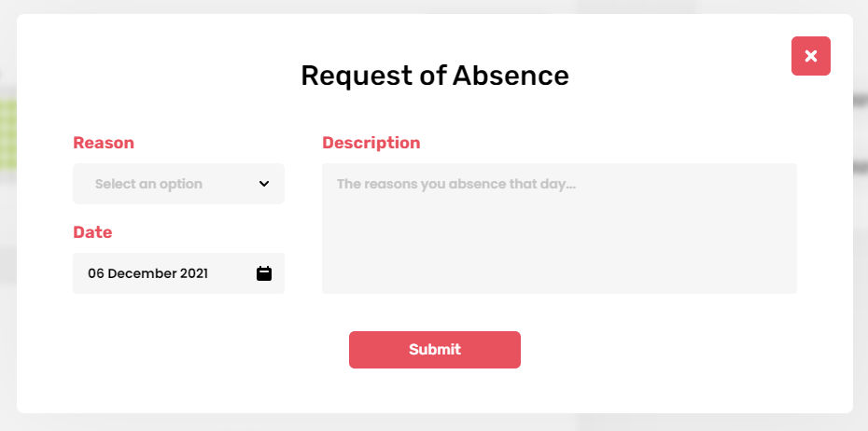Click the 'Select an option' placeholder text

pos(148,184)
